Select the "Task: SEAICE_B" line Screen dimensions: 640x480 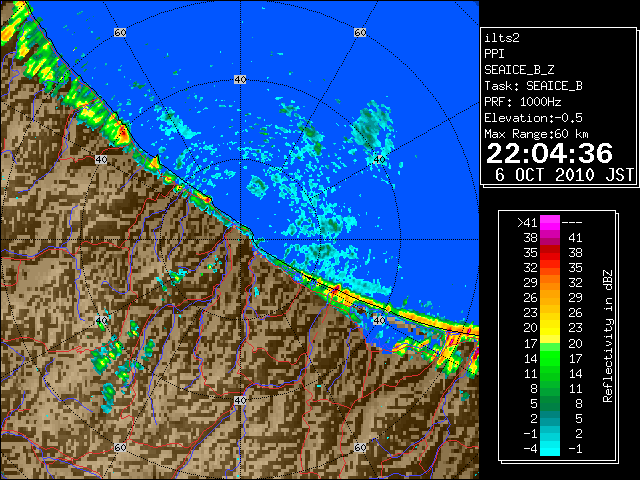coord(533,86)
